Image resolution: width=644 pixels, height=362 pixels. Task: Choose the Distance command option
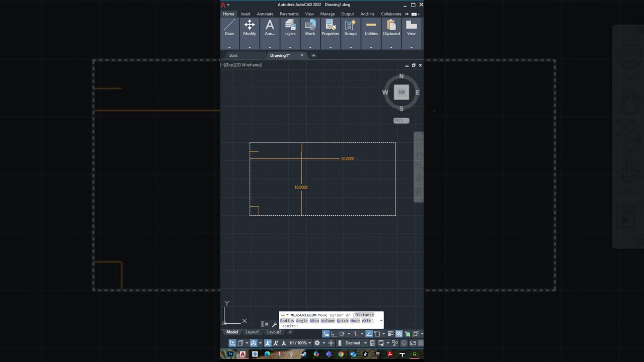(365, 315)
